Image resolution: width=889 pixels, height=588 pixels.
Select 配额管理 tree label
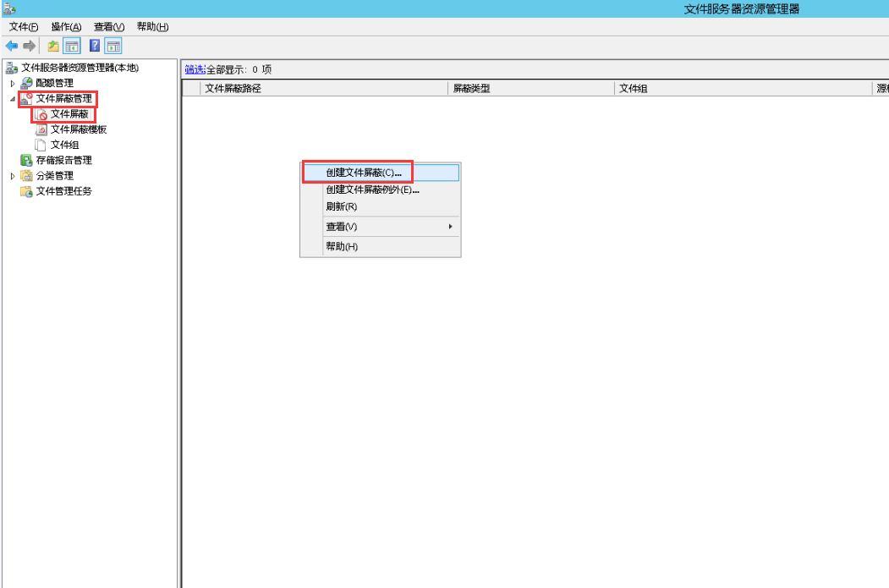coord(54,83)
